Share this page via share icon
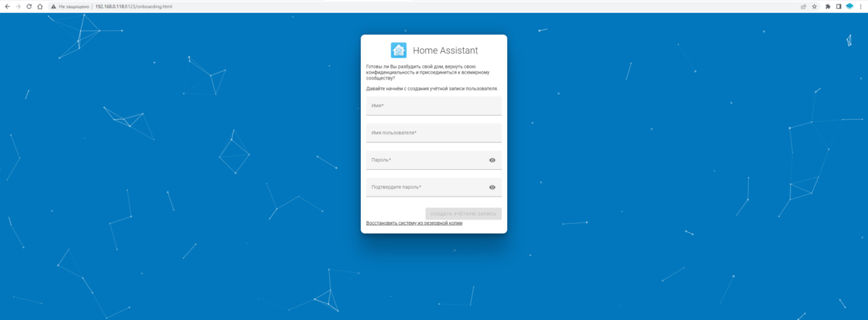Image resolution: width=868 pixels, height=320 pixels. coord(804,7)
